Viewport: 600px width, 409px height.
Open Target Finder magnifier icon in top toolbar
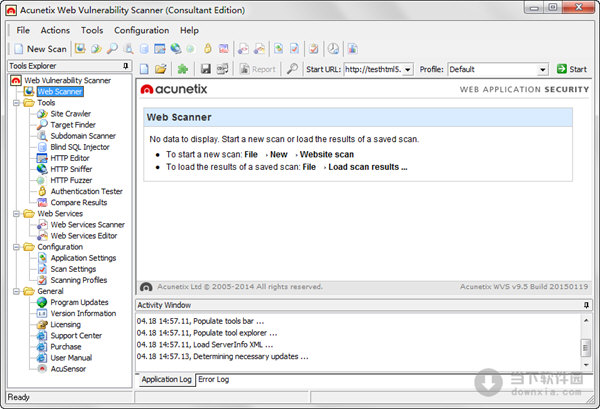[x=112, y=49]
